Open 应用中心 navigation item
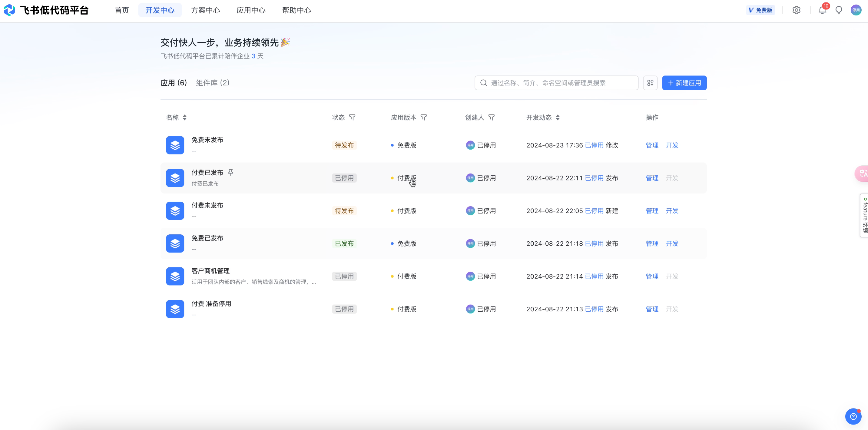The height and width of the screenshot is (430, 868). pos(251,10)
